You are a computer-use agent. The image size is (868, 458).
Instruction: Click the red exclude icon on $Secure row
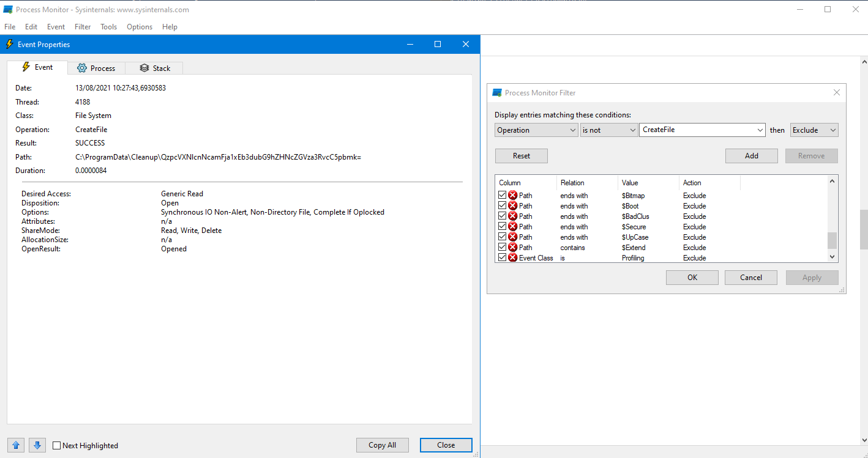pyautogui.click(x=513, y=227)
